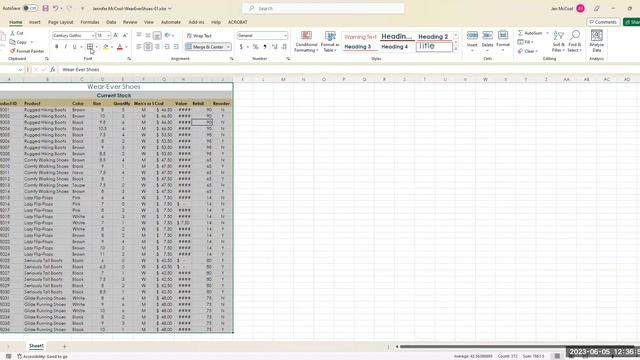Screen dimensions: 640x360
Task: Decrease Decimal places
Action: [x=284, y=47]
